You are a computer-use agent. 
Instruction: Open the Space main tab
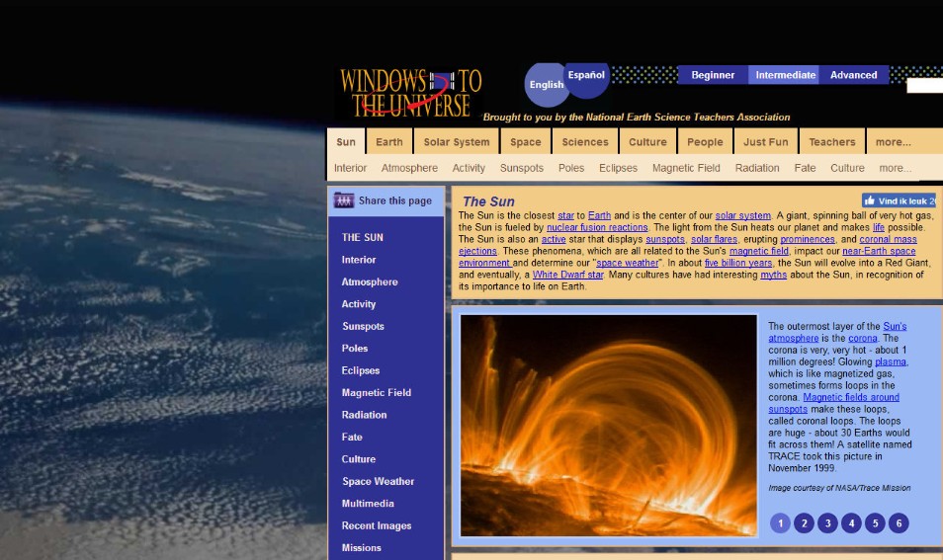[x=526, y=142]
